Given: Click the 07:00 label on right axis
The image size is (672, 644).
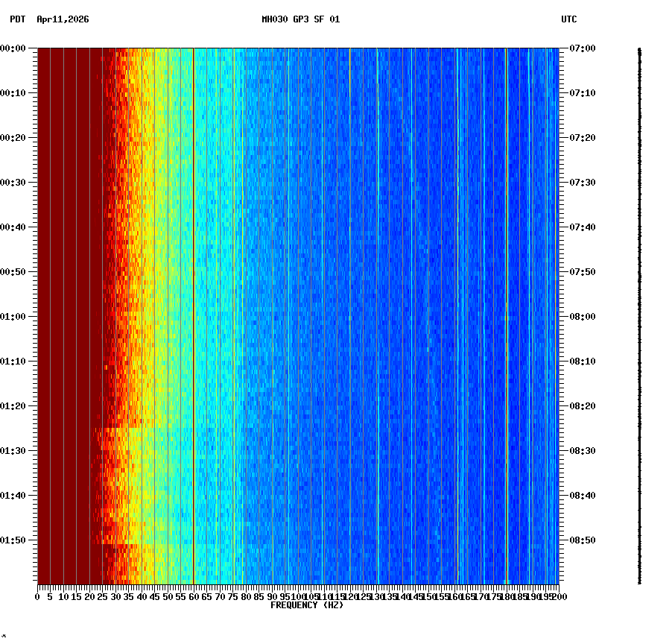Looking at the screenshot, I should [x=580, y=48].
